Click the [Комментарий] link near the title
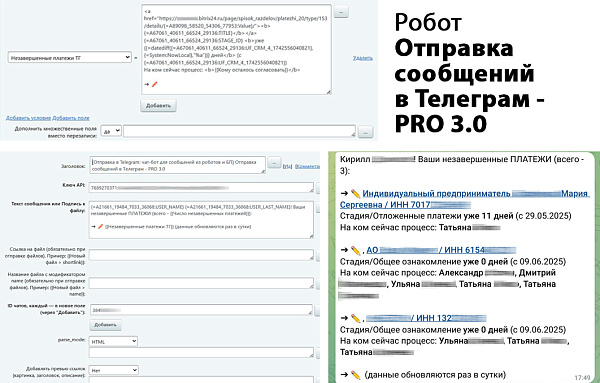This screenshot has width=600, height=383. pos(307,166)
